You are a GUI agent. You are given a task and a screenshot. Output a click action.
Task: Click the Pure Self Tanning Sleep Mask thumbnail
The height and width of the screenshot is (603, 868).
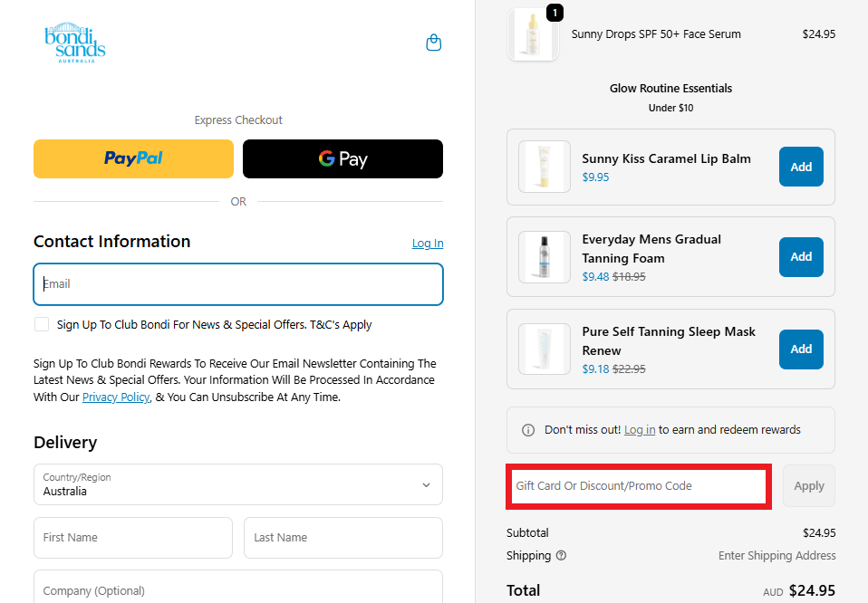pos(544,349)
